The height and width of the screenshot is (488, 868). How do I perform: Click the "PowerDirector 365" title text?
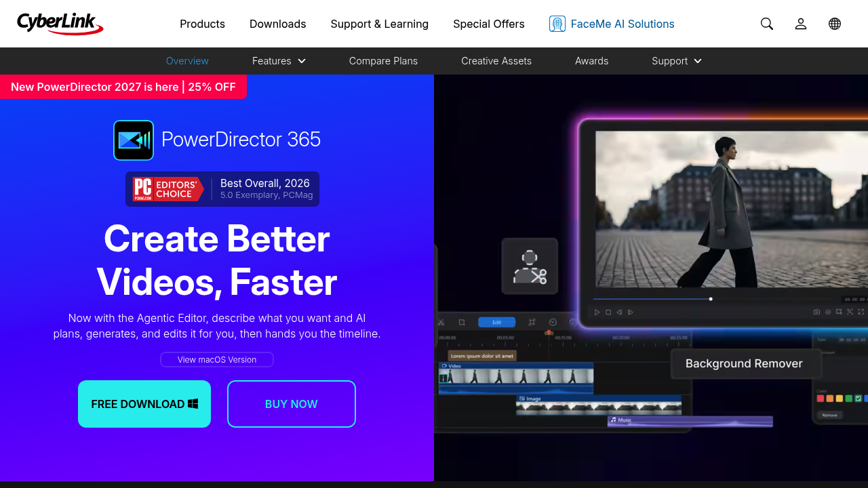point(241,140)
